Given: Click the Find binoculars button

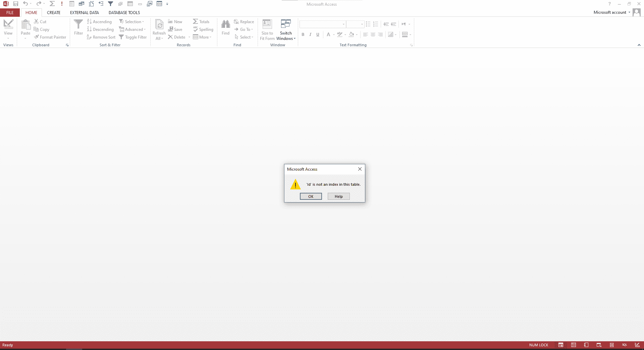Looking at the screenshot, I should [x=225, y=27].
